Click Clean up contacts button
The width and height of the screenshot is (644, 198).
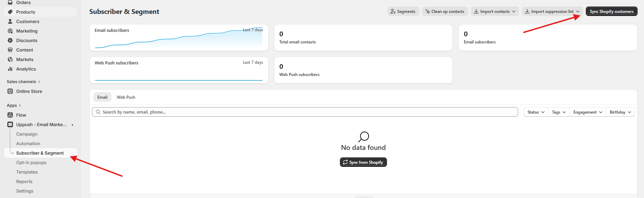tap(445, 11)
